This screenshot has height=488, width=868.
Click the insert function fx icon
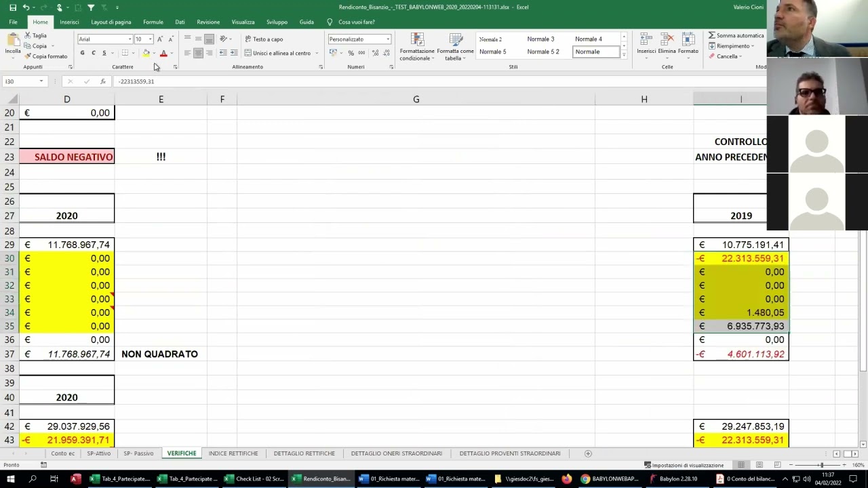point(102,81)
